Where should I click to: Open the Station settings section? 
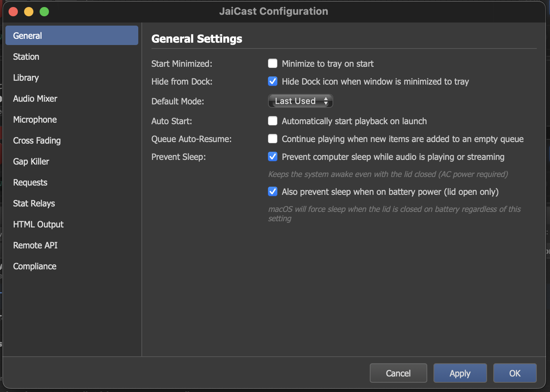[x=72, y=57]
